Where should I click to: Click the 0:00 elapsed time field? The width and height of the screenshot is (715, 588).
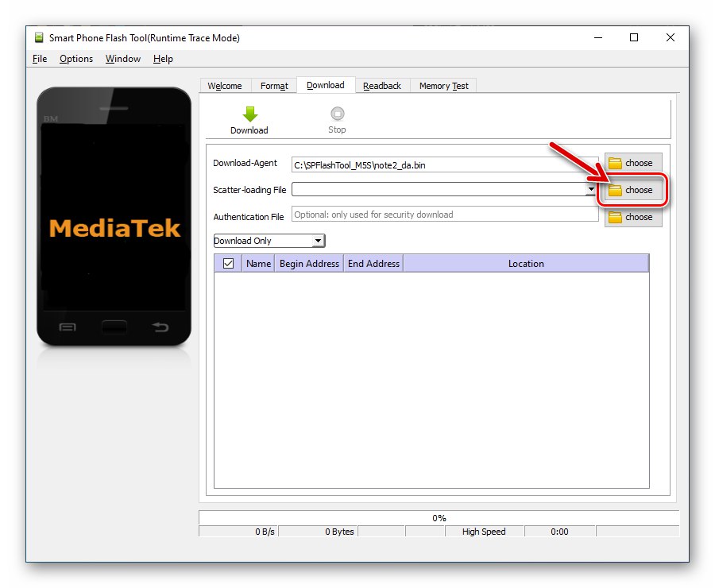pos(560,532)
